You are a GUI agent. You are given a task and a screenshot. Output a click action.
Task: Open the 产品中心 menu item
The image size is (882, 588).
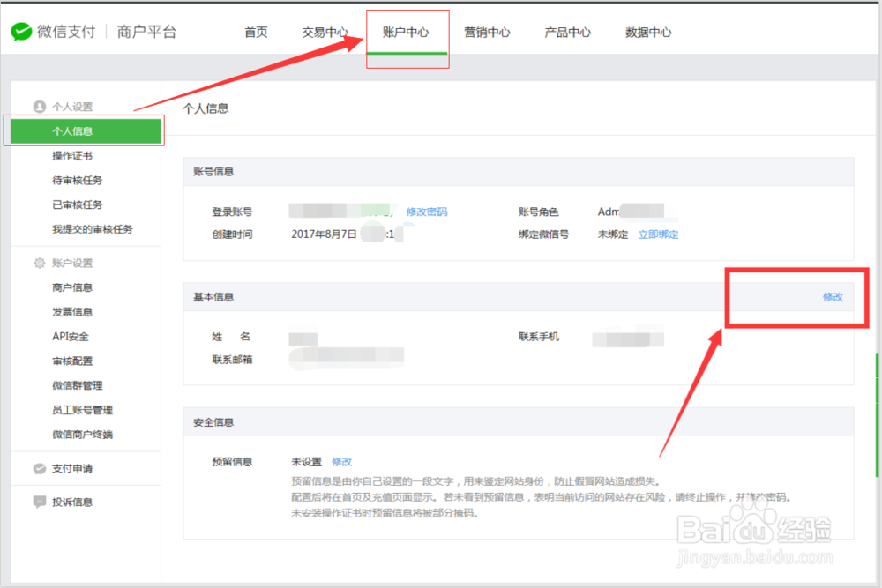click(x=567, y=32)
